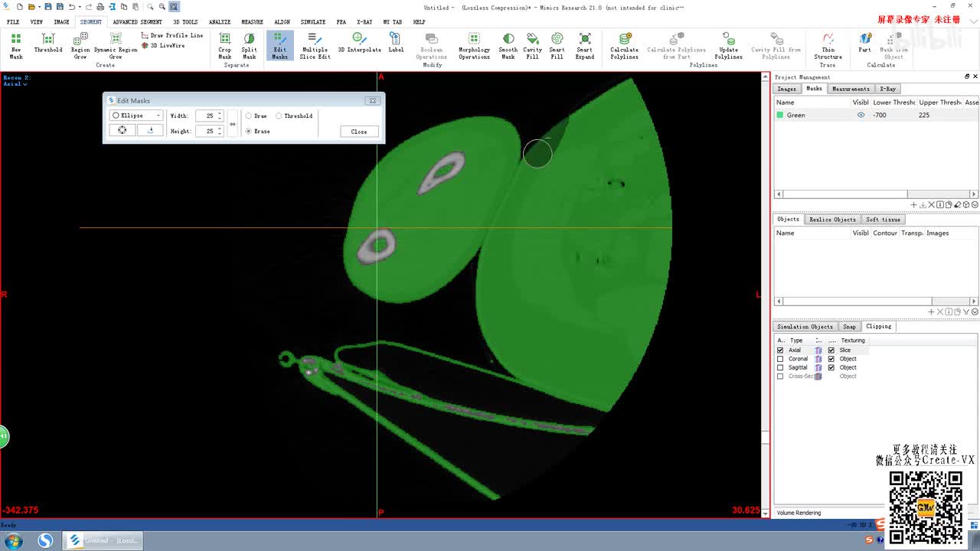Add new mask with plus icon in Masks panel
This screenshot has width=980, height=551.
point(913,205)
